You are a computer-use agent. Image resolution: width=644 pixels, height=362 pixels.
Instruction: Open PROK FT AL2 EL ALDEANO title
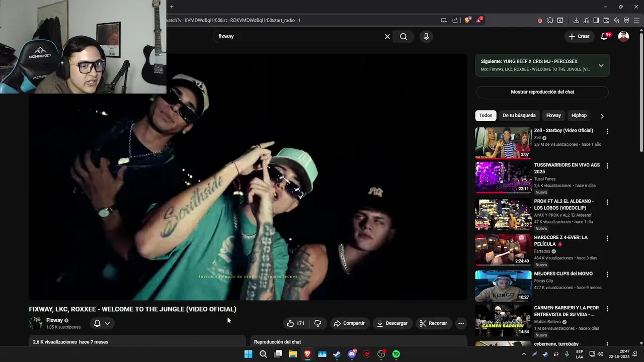click(564, 205)
